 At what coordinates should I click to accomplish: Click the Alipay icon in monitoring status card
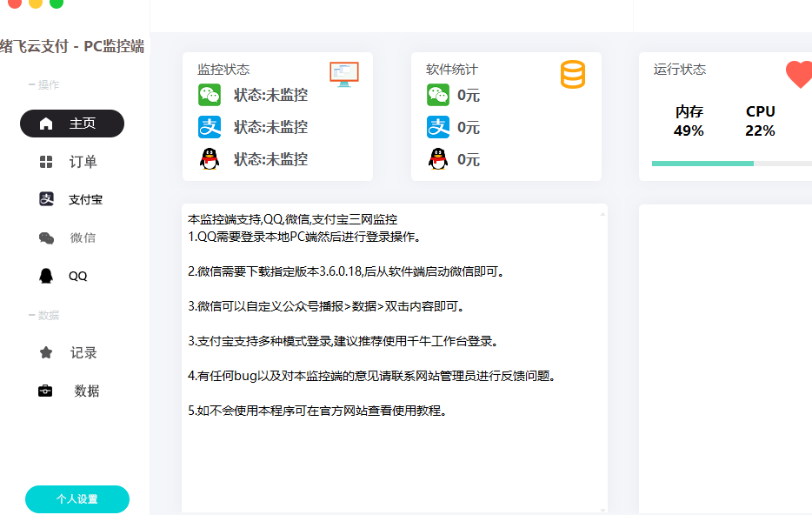pyautogui.click(x=210, y=127)
